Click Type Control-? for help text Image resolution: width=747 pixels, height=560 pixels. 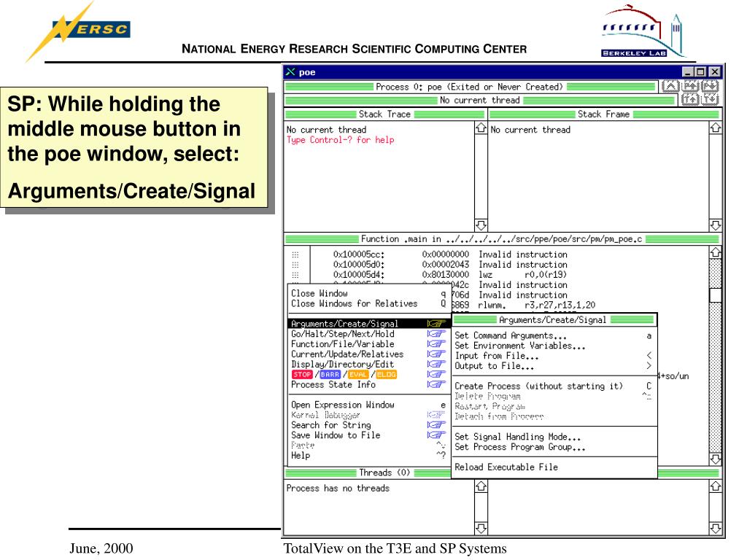click(x=340, y=140)
